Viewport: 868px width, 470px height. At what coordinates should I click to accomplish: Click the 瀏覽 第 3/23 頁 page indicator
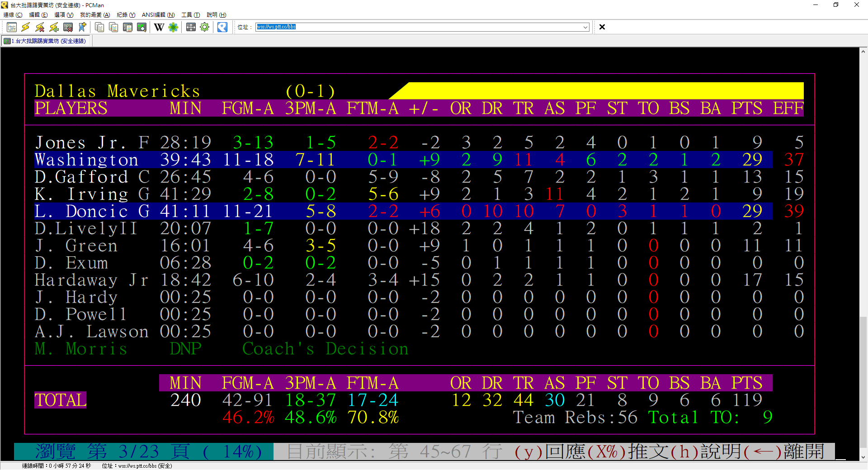[144, 451]
